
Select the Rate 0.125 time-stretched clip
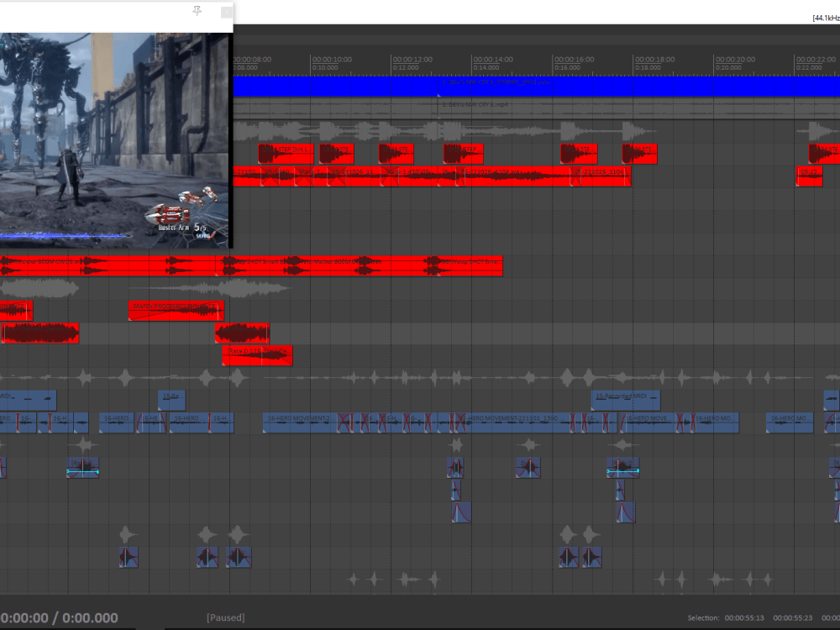tap(256, 355)
